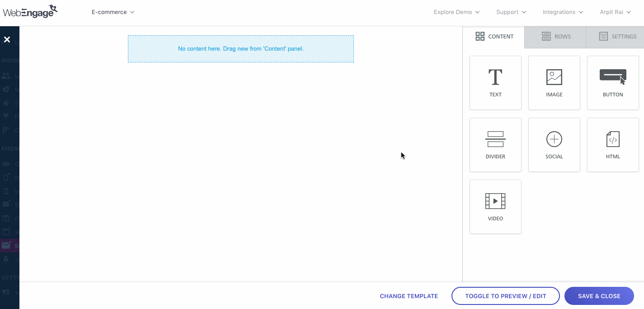Open the Settings tab in the editor
Viewport: 644px width, 309px height.
tap(616, 36)
